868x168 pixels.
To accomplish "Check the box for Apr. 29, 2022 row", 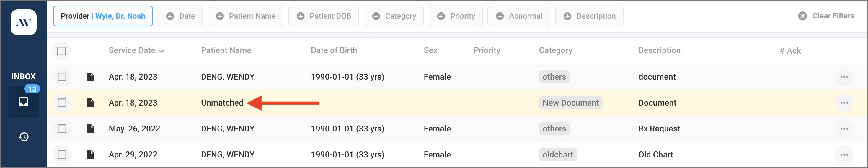I will pos(62,154).
